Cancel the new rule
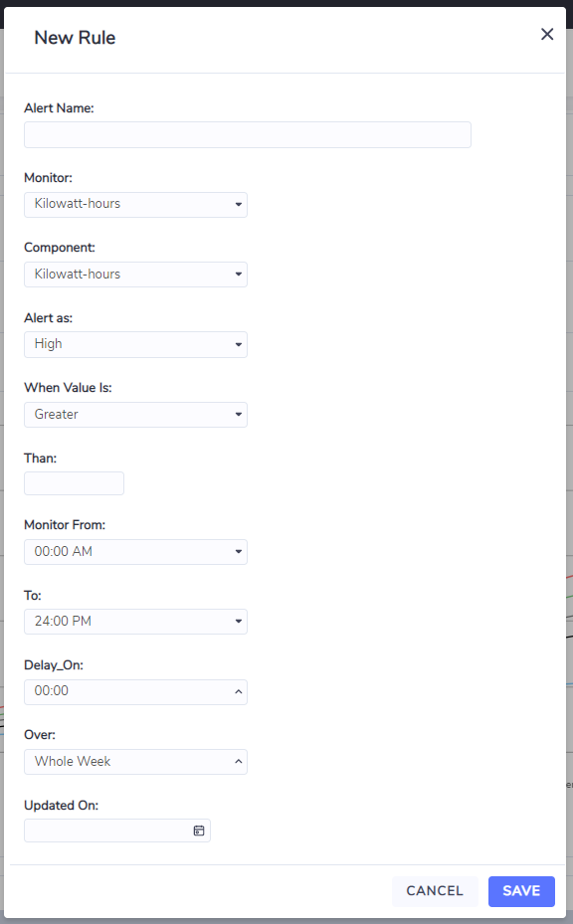Viewport: 573px width, 924px height. pos(435,891)
